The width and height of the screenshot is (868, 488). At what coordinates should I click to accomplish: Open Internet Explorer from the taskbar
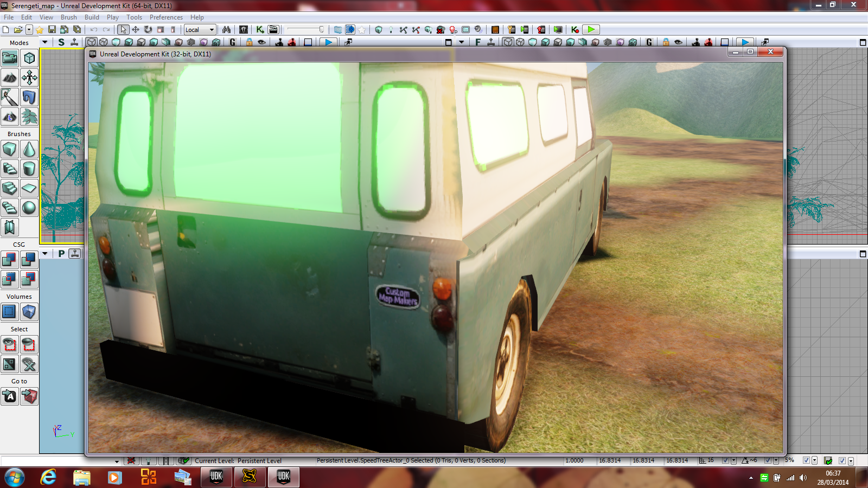coord(48,477)
